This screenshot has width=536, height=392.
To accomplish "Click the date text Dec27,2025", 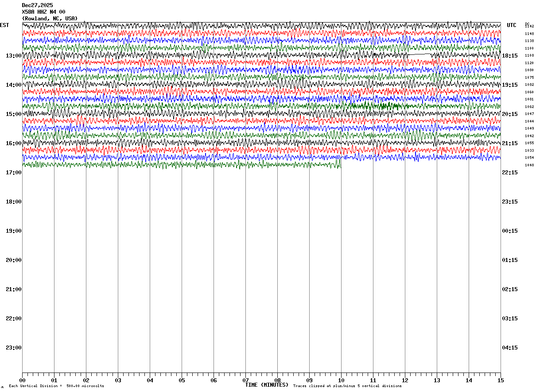I will point(37,5).
